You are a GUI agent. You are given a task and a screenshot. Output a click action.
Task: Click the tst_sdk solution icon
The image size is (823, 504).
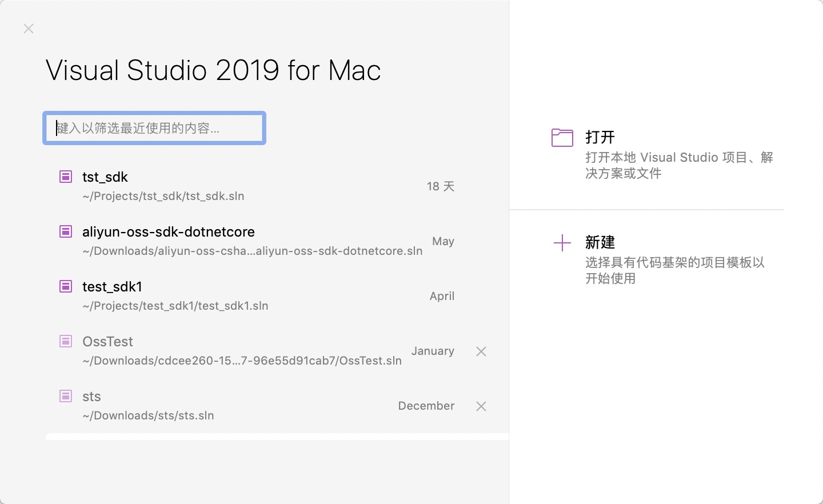[66, 177]
